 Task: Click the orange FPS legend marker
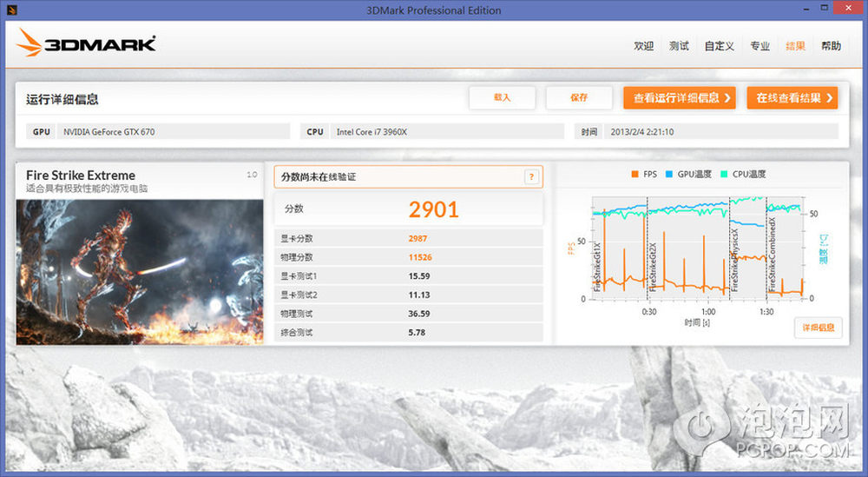(x=635, y=174)
